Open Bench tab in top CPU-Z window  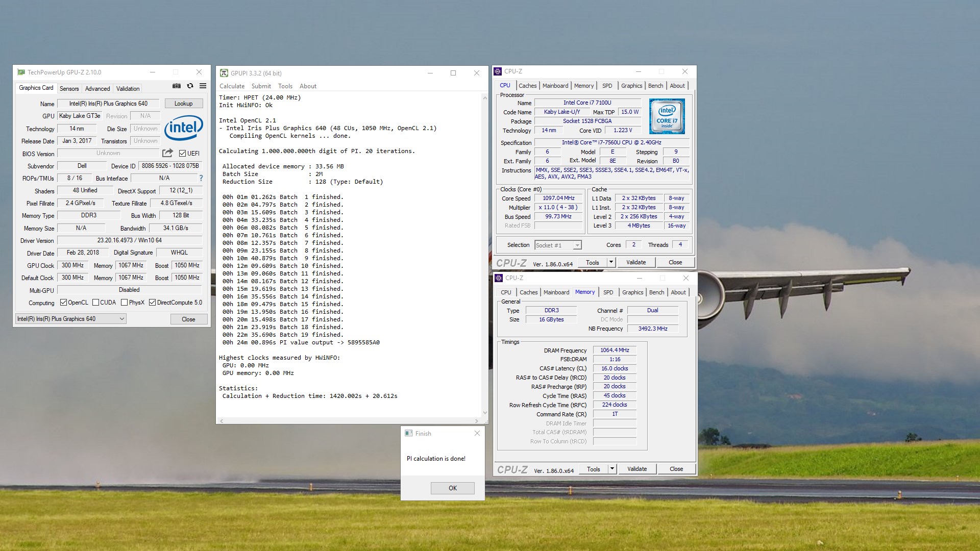pyautogui.click(x=656, y=86)
